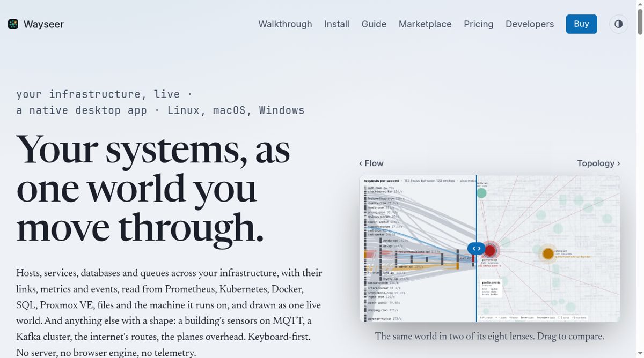Image resolution: width=644 pixels, height=358 pixels.
Task: Click the orange catalog-api node
Action: 547,253
